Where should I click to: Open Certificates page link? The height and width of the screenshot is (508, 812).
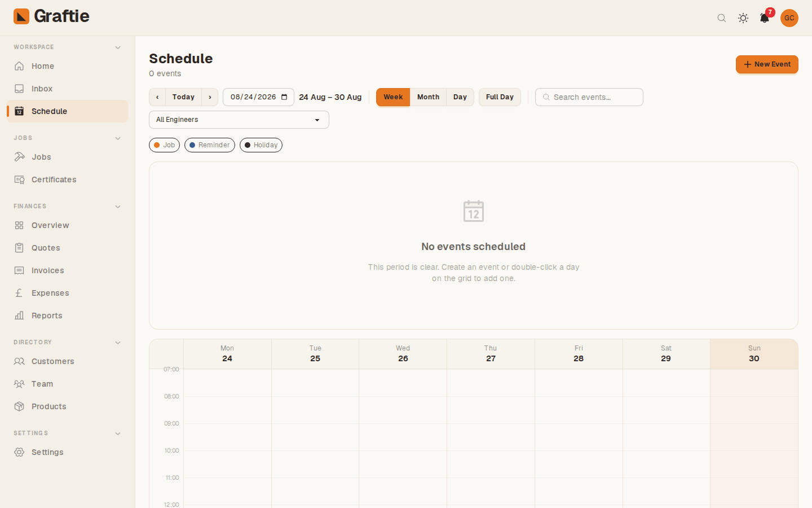pyautogui.click(x=68, y=179)
